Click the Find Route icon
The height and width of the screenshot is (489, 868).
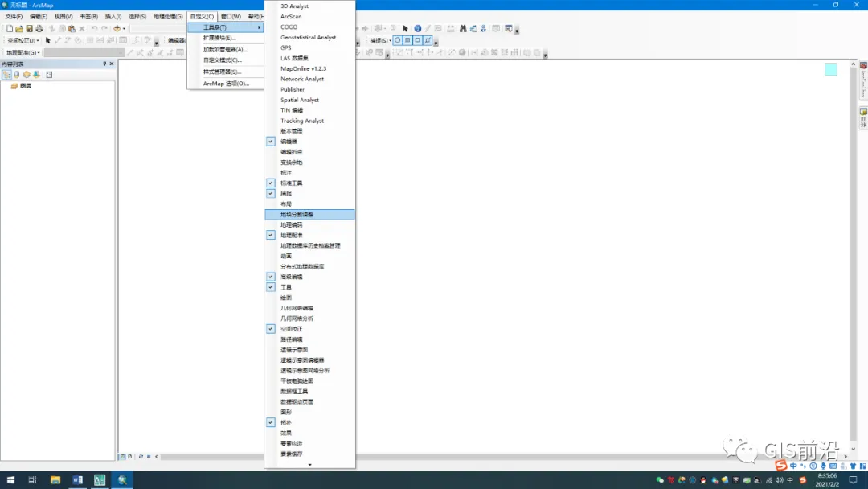(x=473, y=28)
